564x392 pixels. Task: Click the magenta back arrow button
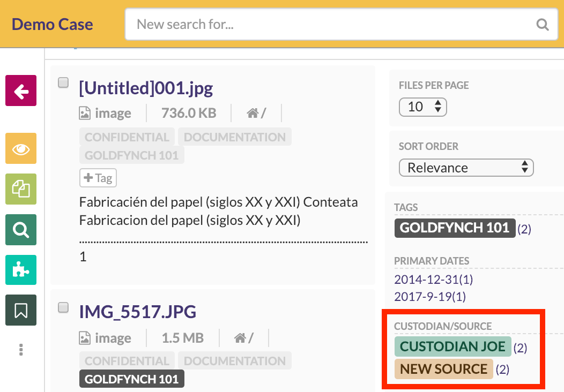[x=21, y=91]
